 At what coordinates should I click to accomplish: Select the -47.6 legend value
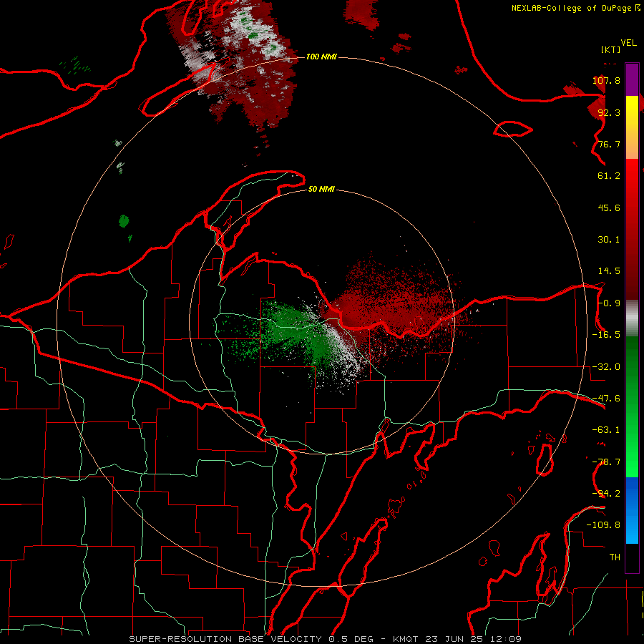coord(606,399)
